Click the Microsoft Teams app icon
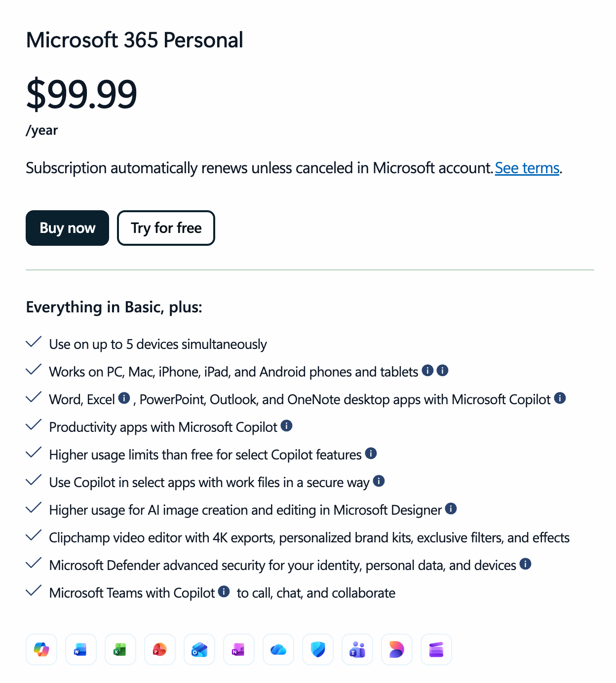The image size is (616, 683). click(357, 649)
